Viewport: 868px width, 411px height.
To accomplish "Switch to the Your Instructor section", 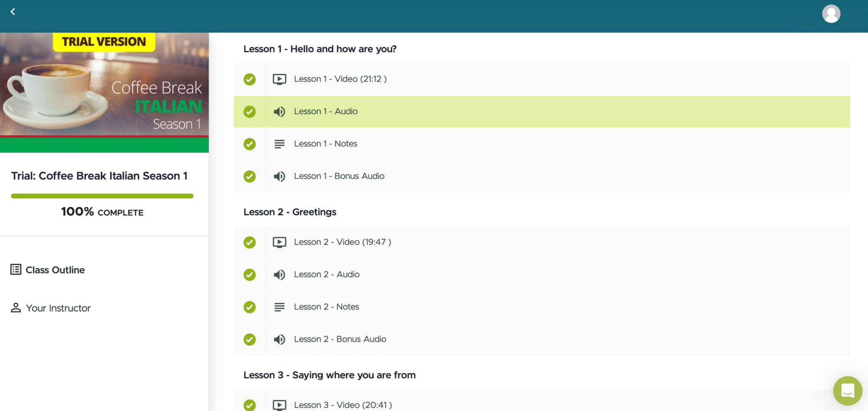I will (58, 308).
